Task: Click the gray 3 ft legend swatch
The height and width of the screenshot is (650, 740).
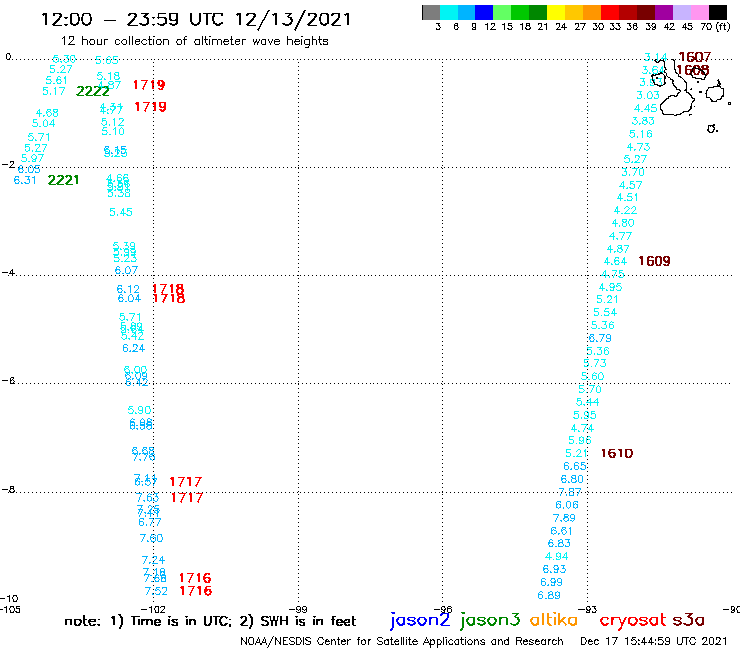Action: click(431, 12)
